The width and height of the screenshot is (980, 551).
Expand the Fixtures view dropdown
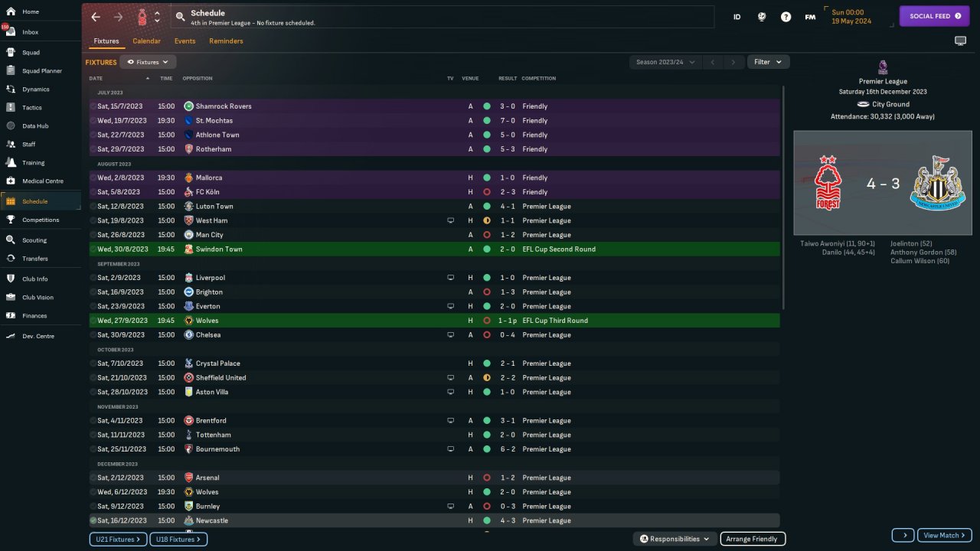pos(148,62)
